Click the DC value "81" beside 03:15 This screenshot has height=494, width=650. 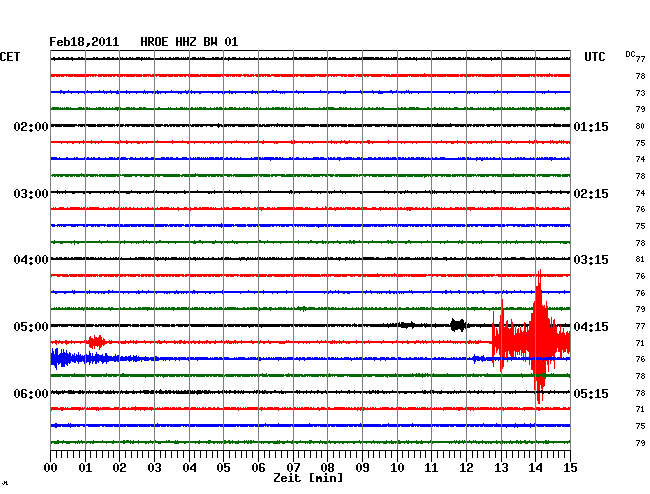[x=640, y=259]
